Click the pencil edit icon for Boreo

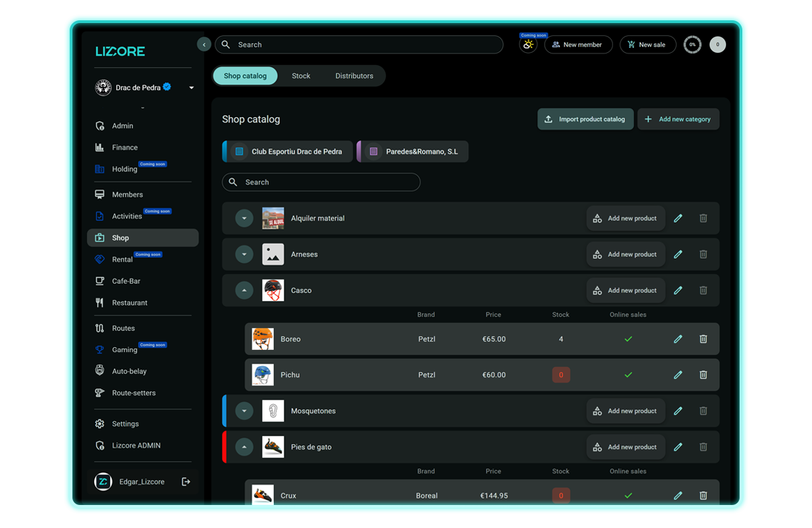click(678, 339)
